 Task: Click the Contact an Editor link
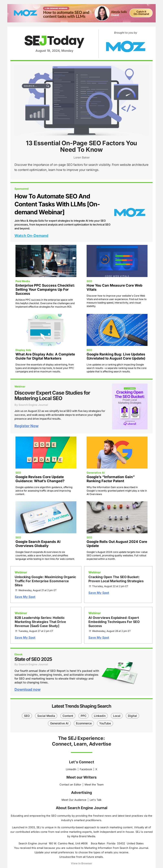tap(70, 784)
